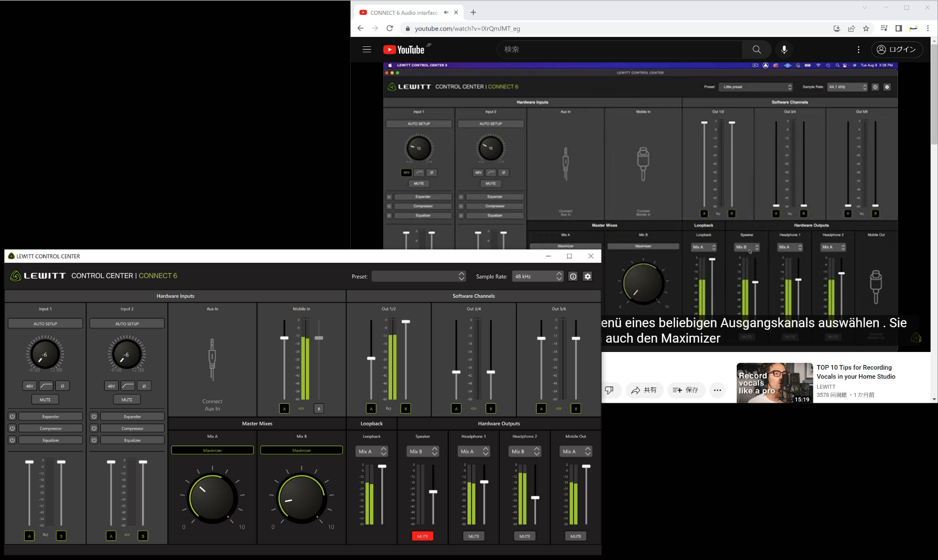Click YouTube login button
Viewport: 938px width, 560px height.
(x=898, y=49)
